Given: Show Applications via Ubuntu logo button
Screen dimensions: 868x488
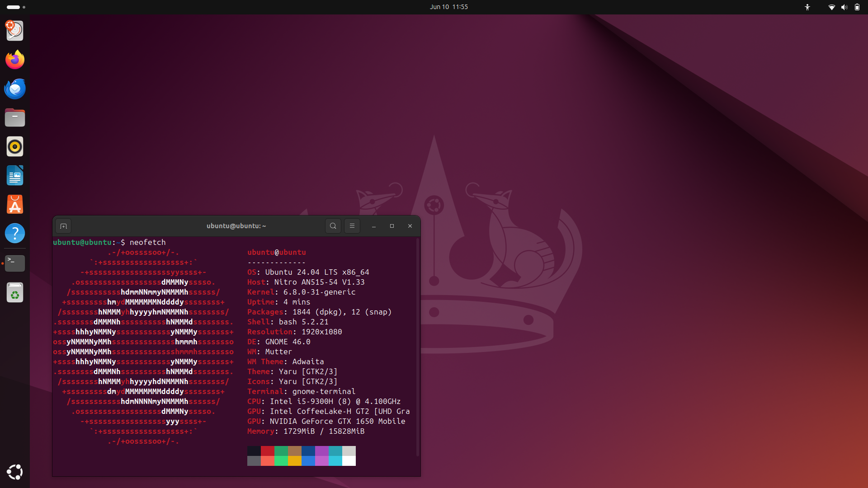Looking at the screenshot, I should pos(15,472).
